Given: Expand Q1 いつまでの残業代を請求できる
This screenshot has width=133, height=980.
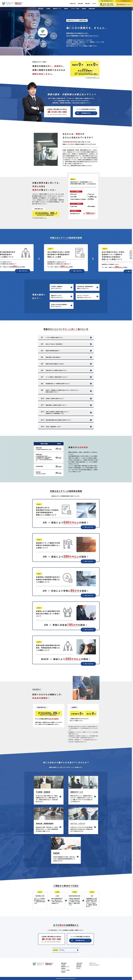Looking at the screenshot, I should [x=66, y=337].
